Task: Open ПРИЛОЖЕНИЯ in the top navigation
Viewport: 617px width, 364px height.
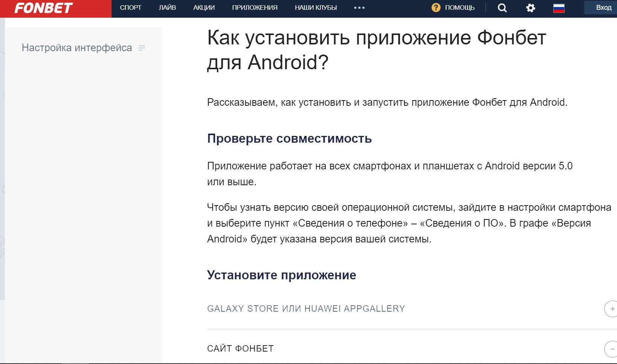Action: click(x=255, y=8)
